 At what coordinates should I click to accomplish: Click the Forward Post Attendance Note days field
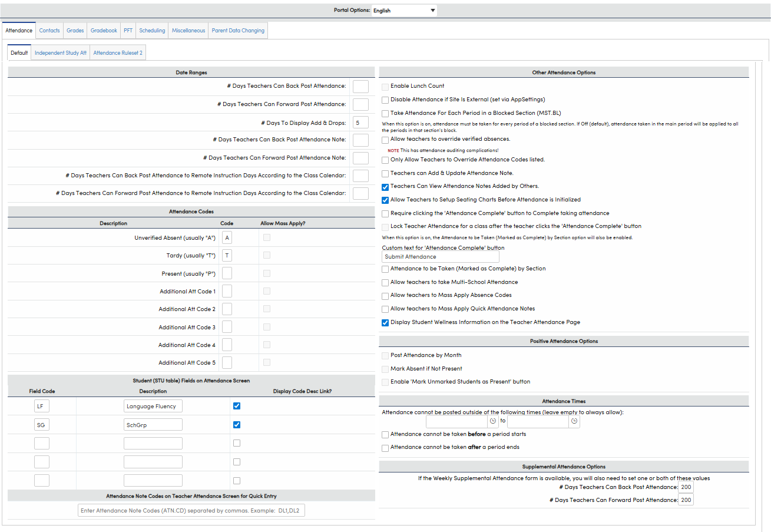(x=360, y=158)
